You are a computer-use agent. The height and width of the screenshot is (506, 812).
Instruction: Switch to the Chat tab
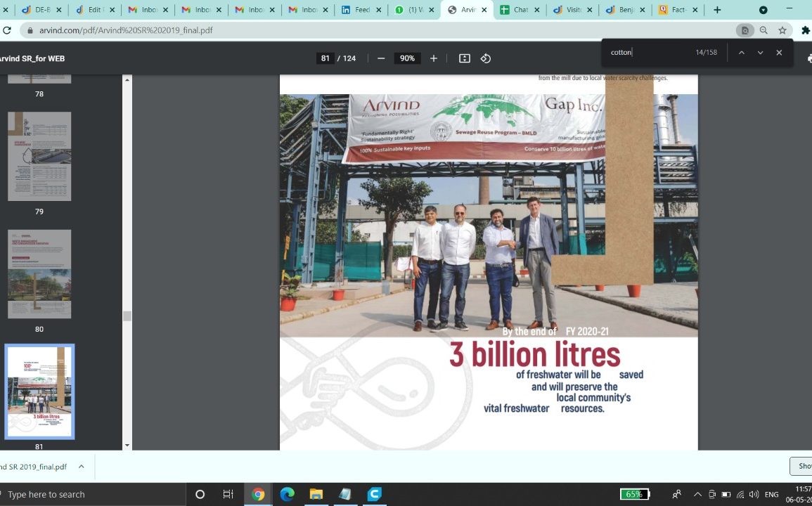pyautogui.click(x=520, y=10)
